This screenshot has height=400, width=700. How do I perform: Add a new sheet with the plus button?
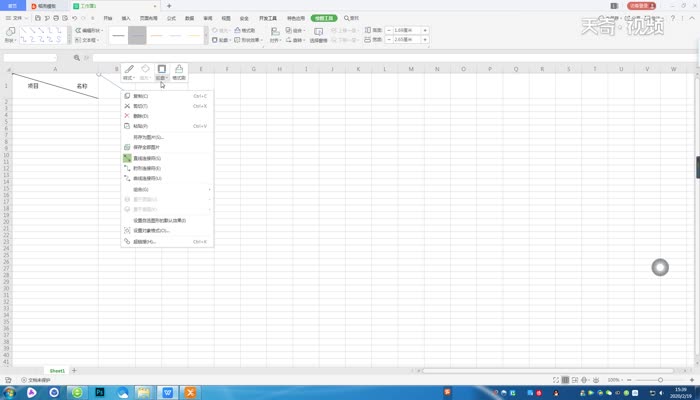pyautogui.click(x=74, y=371)
